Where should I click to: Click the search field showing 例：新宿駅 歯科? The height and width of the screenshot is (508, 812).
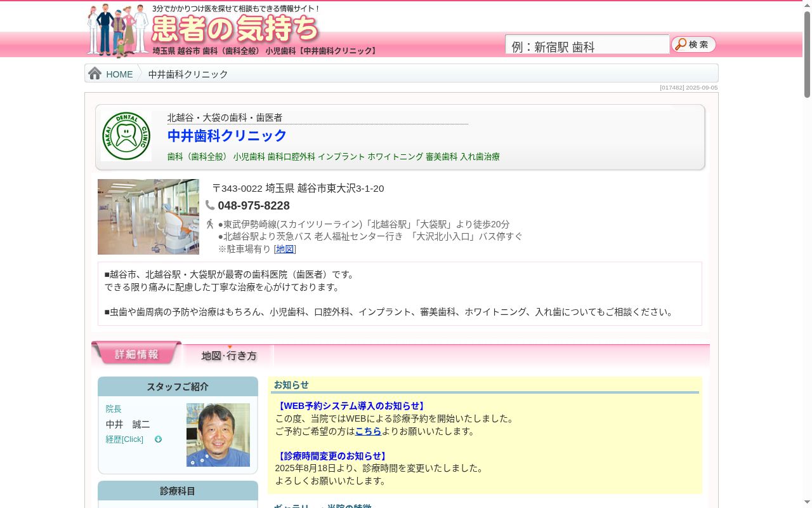coord(587,45)
